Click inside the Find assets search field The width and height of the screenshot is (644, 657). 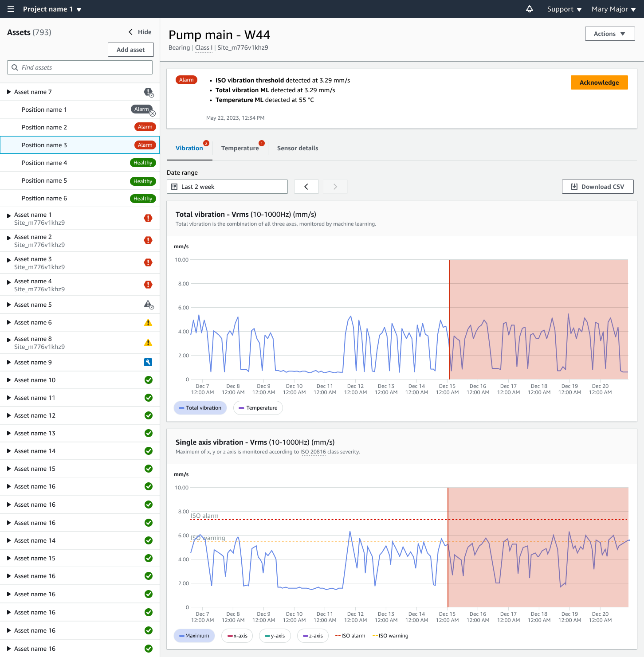[80, 67]
